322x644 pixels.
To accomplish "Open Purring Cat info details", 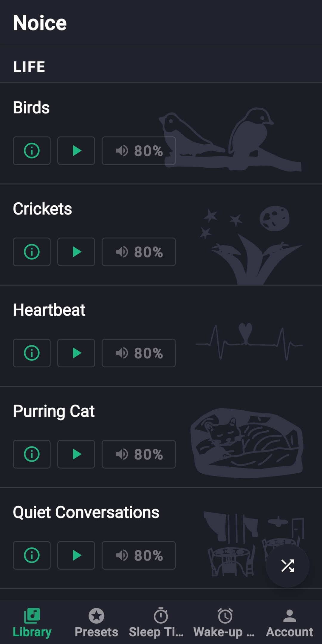I will click(x=32, y=454).
